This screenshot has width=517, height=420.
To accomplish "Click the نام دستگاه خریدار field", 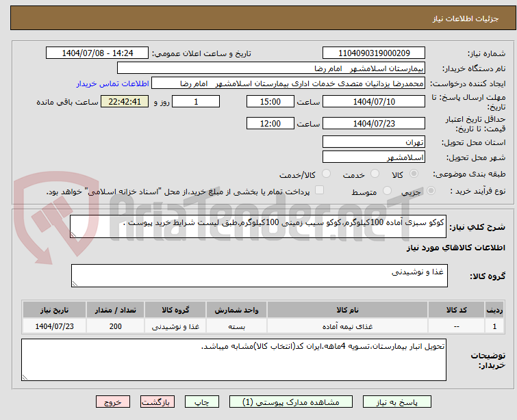I will [x=271, y=68].
